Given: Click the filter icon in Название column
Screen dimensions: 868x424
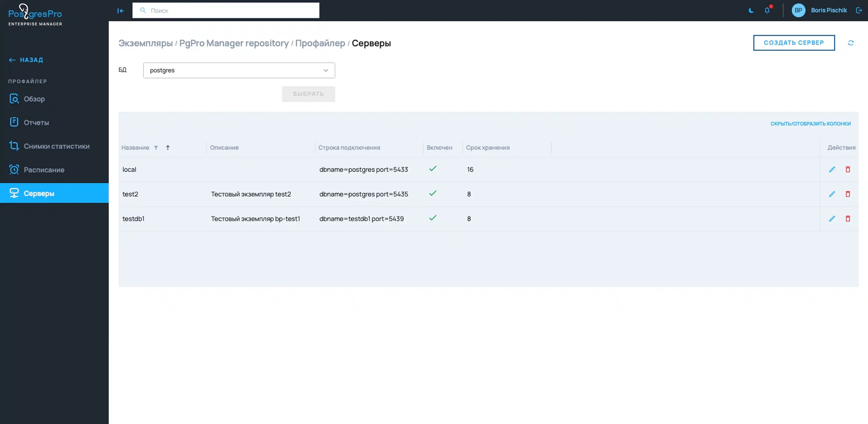Looking at the screenshot, I should 156,147.
